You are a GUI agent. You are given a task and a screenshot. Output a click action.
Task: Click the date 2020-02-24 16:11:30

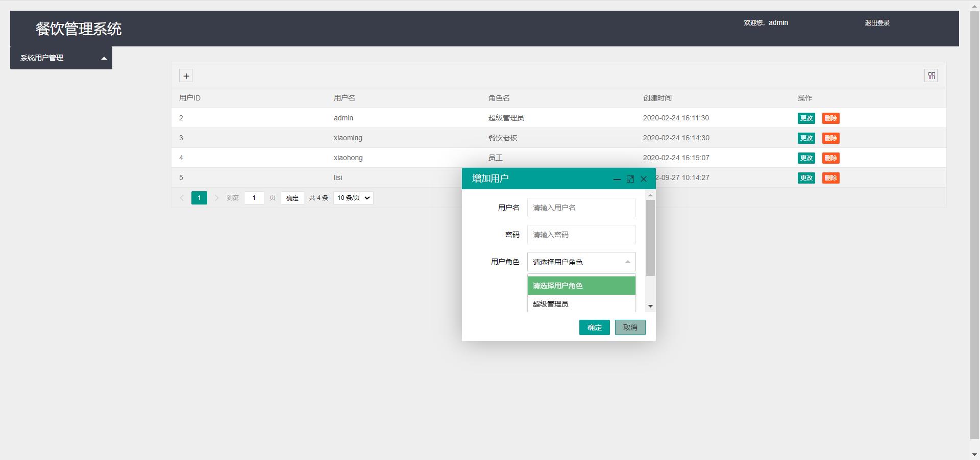[676, 118]
